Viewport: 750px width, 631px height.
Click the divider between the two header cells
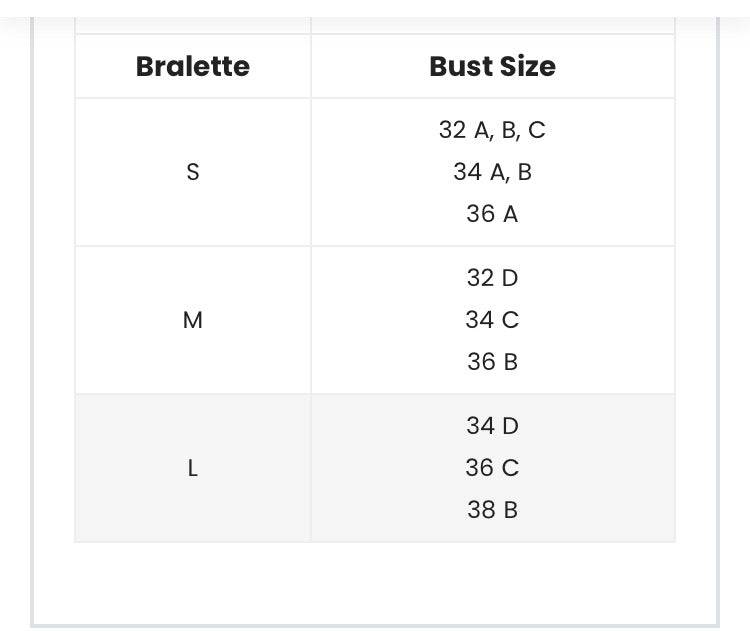311,67
